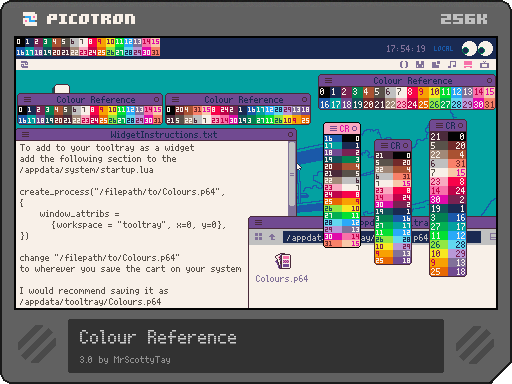Click the Picotron logo menu icon
The image size is (512, 384).
pyautogui.click(x=24, y=65)
